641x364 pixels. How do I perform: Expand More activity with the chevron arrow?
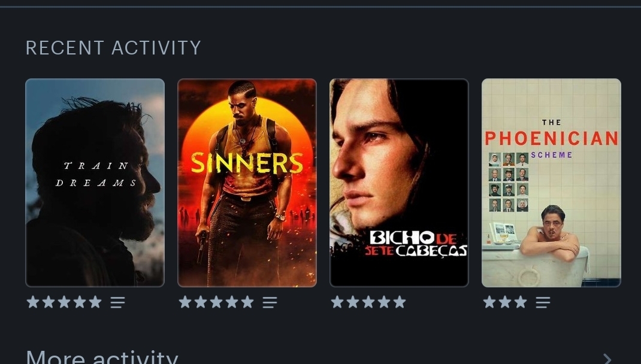[x=607, y=359]
